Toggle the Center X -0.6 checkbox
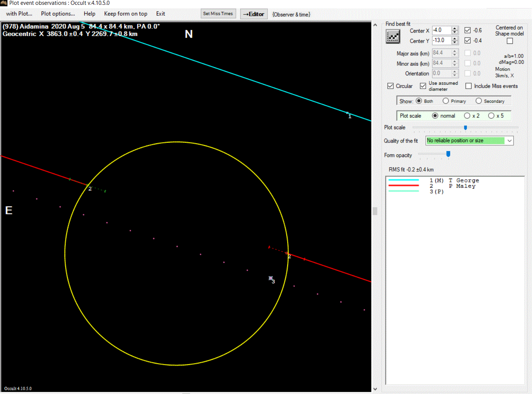The width and height of the screenshot is (532, 394). (468, 30)
